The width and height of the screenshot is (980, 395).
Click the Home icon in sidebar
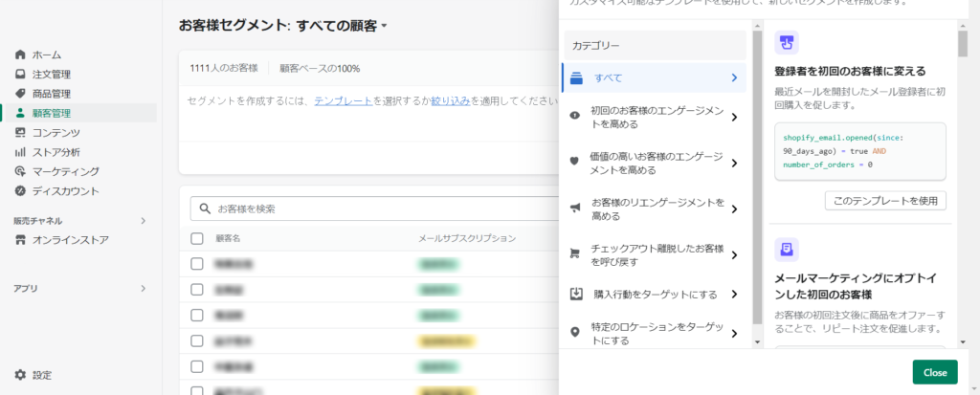click(x=20, y=55)
